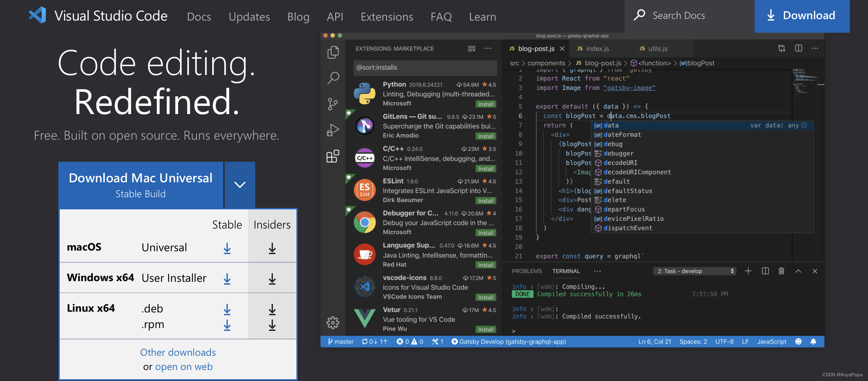
Task: Open Extensions in the top navigation
Action: 387,16
